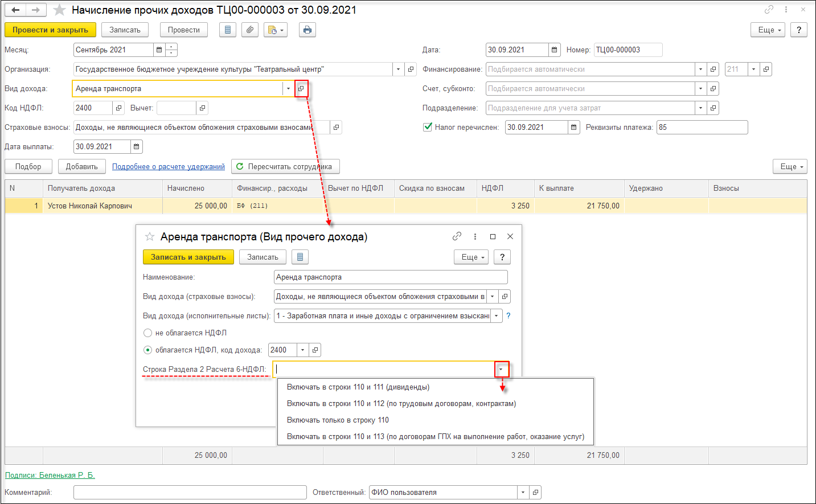Viewport: 816px width, 504px height.
Task: Choose Включать только в строку 110
Action: tap(435, 420)
